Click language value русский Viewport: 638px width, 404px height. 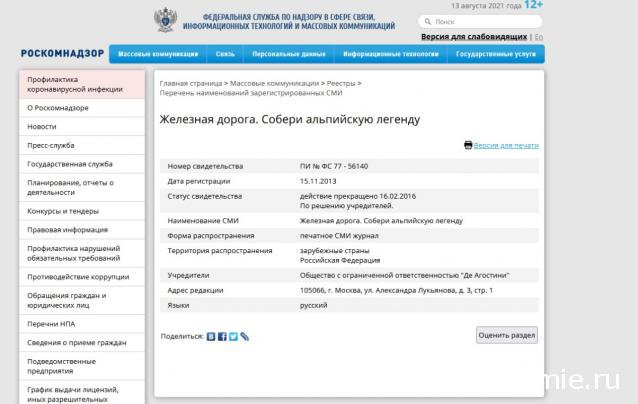click(x=314, y=305)
